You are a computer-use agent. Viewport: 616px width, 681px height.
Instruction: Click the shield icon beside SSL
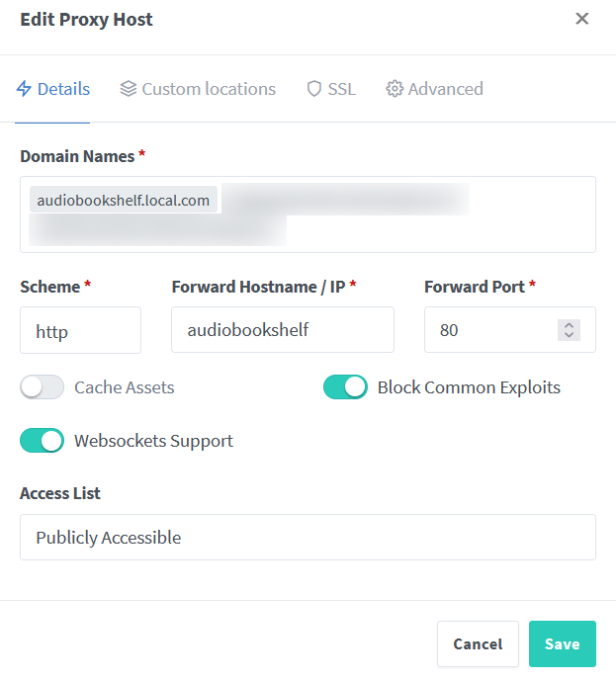(x=314, y=89)
